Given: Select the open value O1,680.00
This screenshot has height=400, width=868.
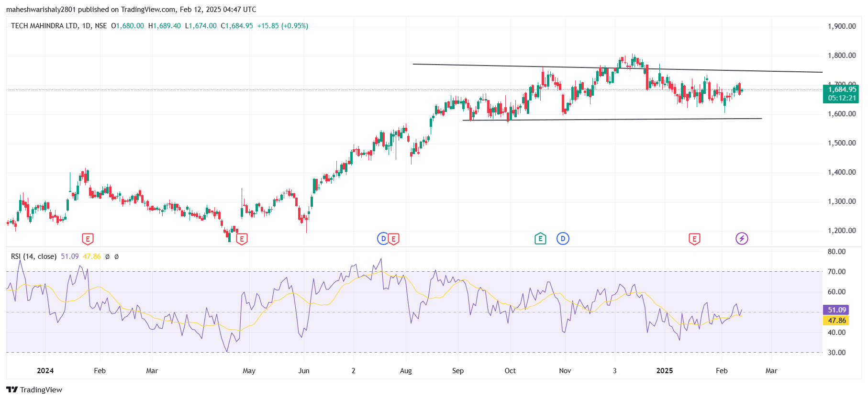Looking at the screenshot, I should coord(127,26).
